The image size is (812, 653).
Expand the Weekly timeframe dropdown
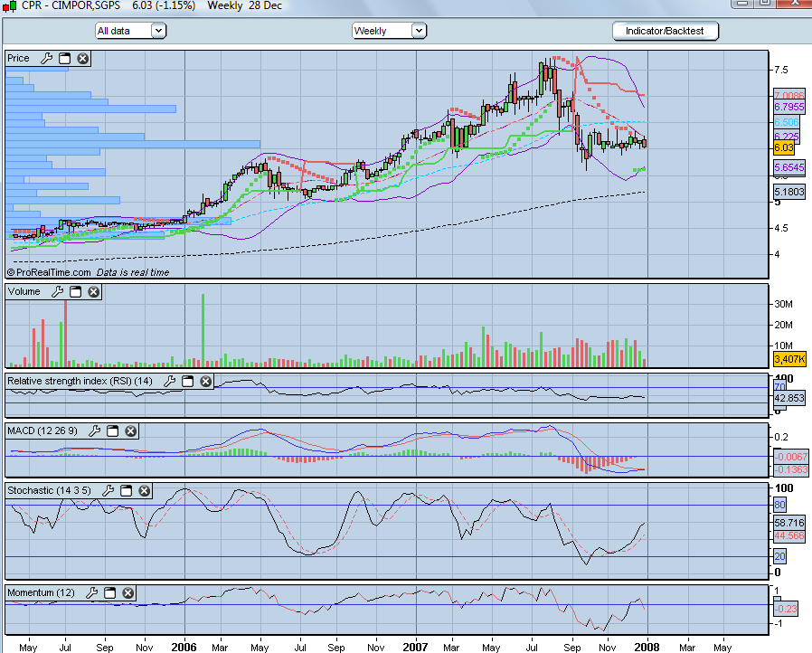[419, 31]
